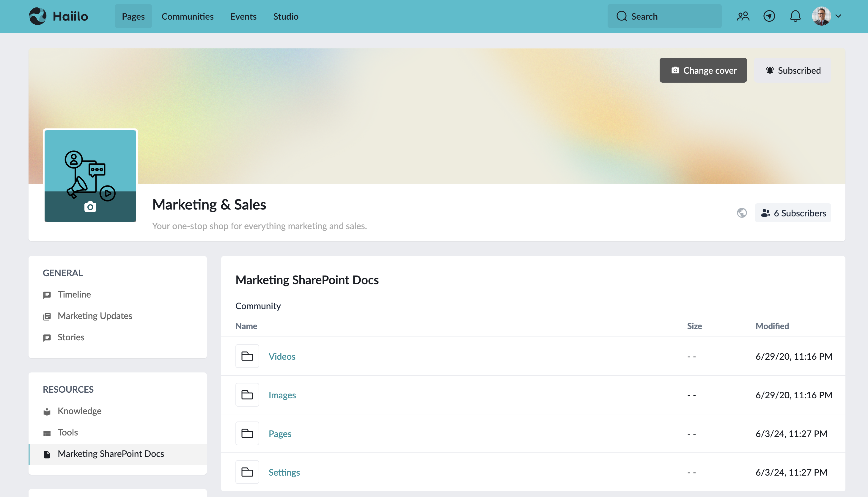Viewport: 868px width, 497px height.
Task: Open Marketing Updates in the sidebar
Action: 95,316
